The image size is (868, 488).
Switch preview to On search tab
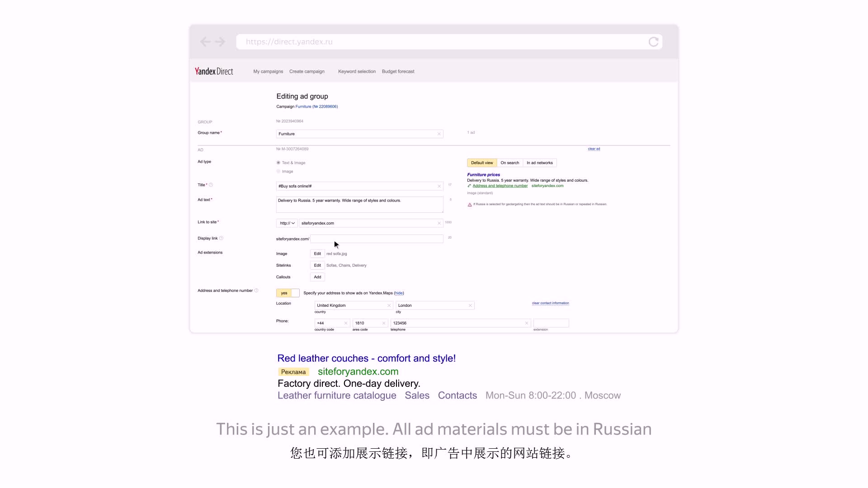coord(509,163)
